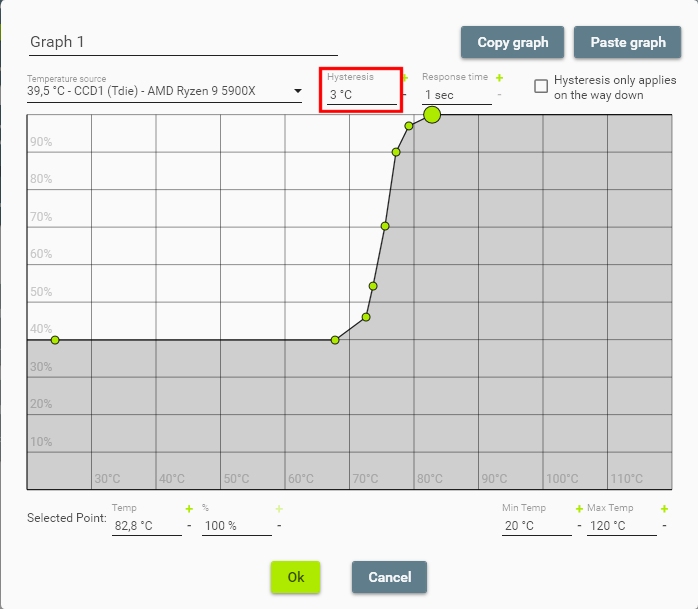Select the leftmost curve point at 40%
Image resolution: width=698 pixels, height=609 pixels.
pyautogui.click(x=55, y=340)
